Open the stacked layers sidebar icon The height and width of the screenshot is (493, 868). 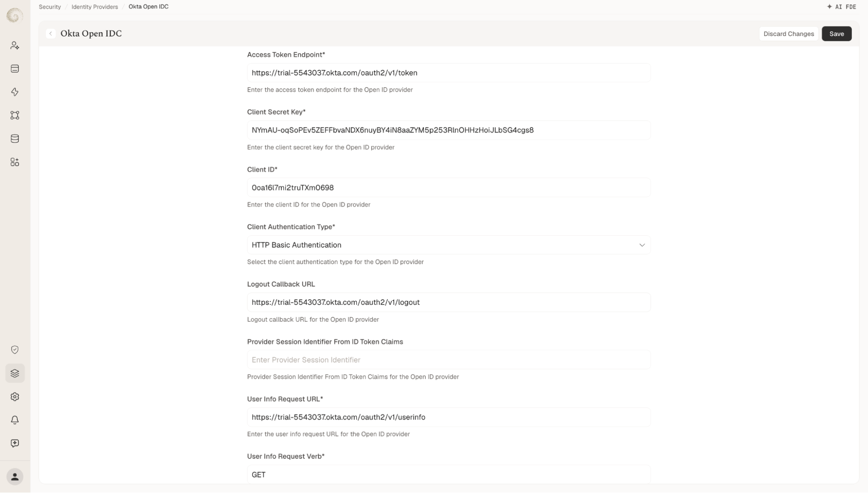click(15, 373)
